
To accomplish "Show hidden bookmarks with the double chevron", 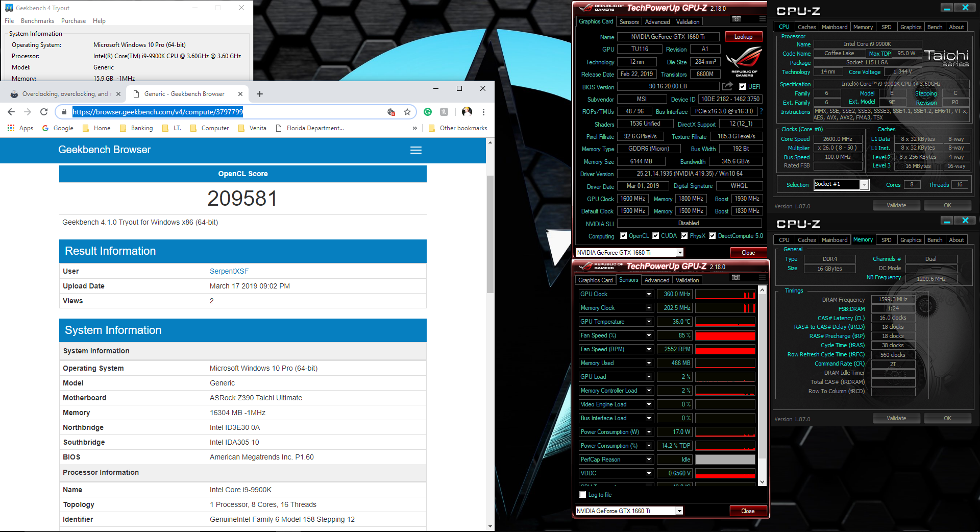I will click(x=414, y=128).
